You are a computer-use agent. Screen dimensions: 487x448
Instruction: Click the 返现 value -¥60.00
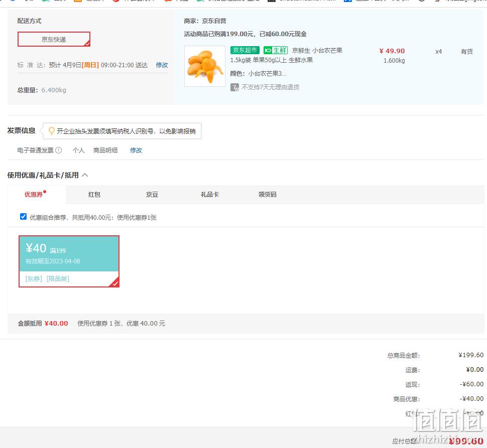click(471, 384)
